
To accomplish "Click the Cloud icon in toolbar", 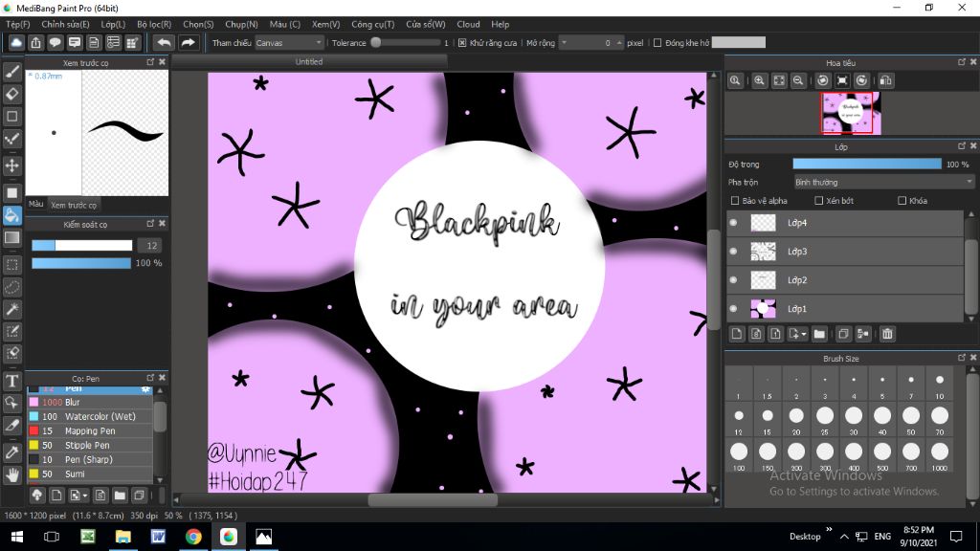I will pos(16,42).
